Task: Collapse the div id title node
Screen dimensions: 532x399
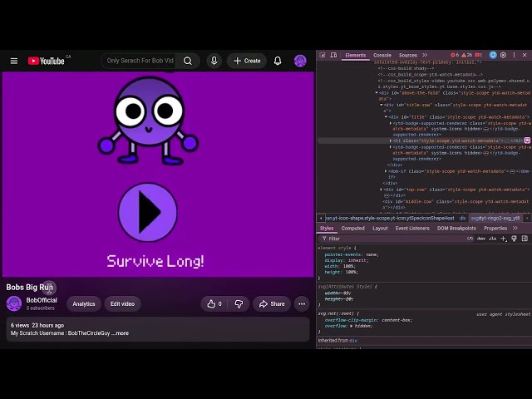Action: pyautogui.click(x=386, y=117)
